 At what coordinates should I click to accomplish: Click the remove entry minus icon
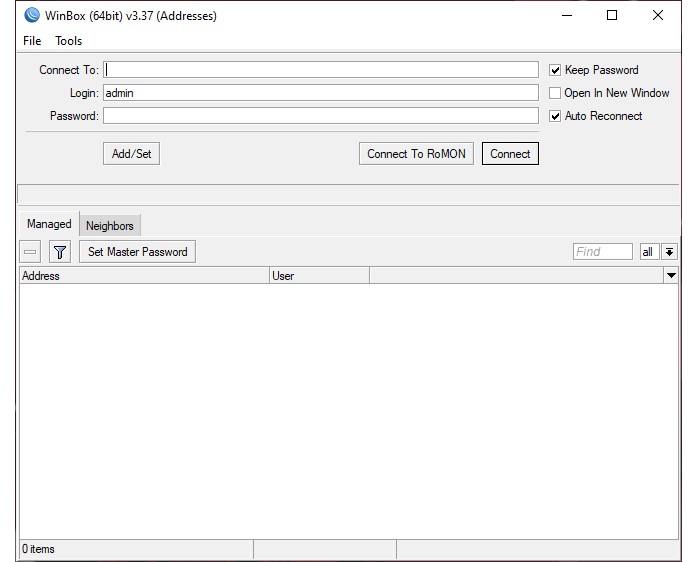tap(30, 252)
